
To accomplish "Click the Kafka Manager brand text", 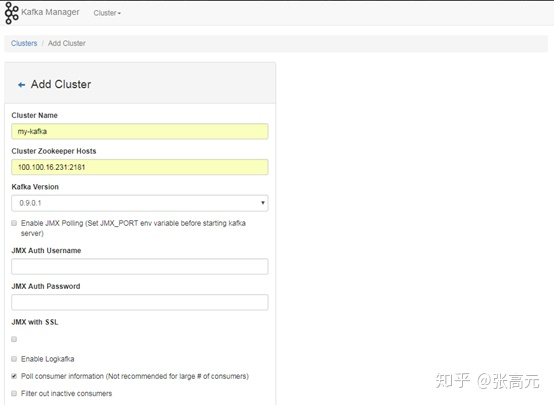I will point(50,12).
